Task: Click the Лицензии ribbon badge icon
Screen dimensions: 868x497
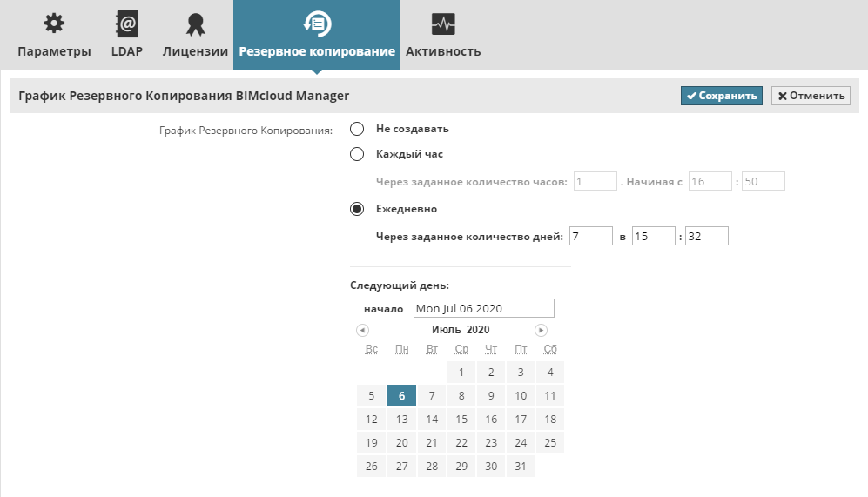Action: click(x=195, y=24)
